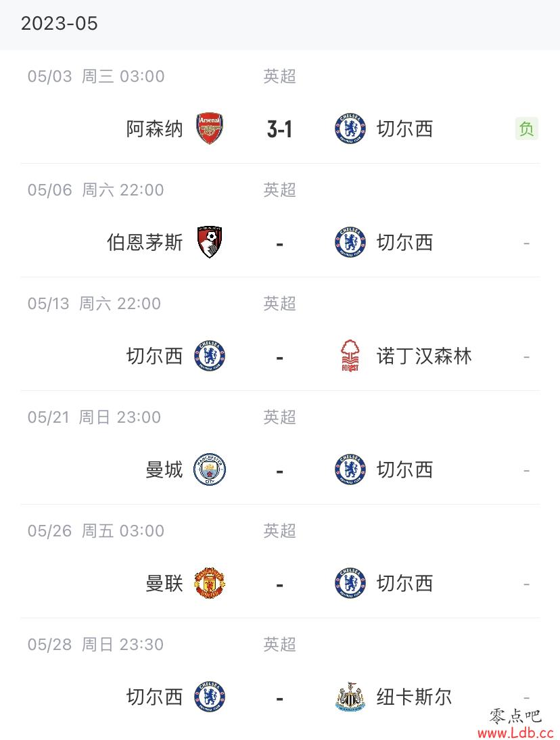Viewport: 560px width, 740px height.
Task: Select the 曼联 team name
Action: point(164,583)
